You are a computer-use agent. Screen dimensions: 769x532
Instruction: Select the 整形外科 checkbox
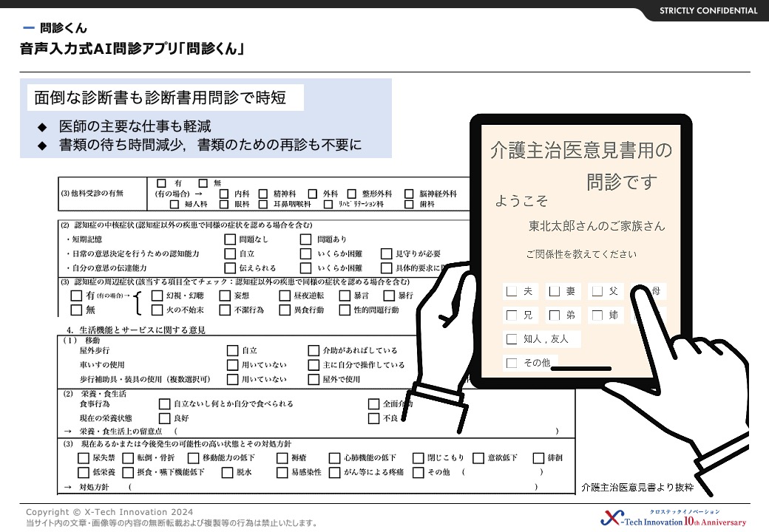[352, 194]
